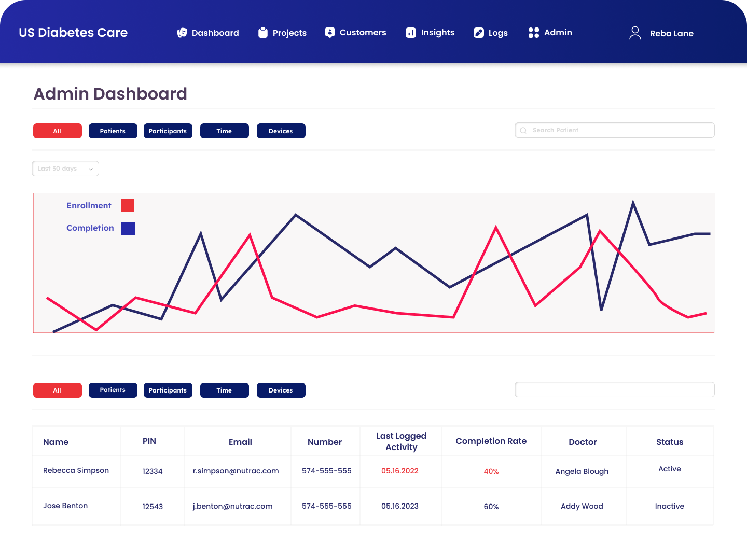Select the table's Devices filter
Screen dimensions: 747x560
tap(281, 390)
